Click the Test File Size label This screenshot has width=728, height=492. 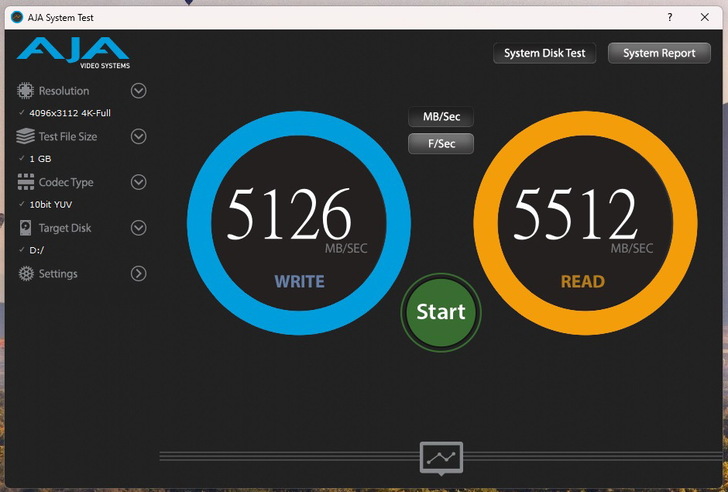point(68,136)
